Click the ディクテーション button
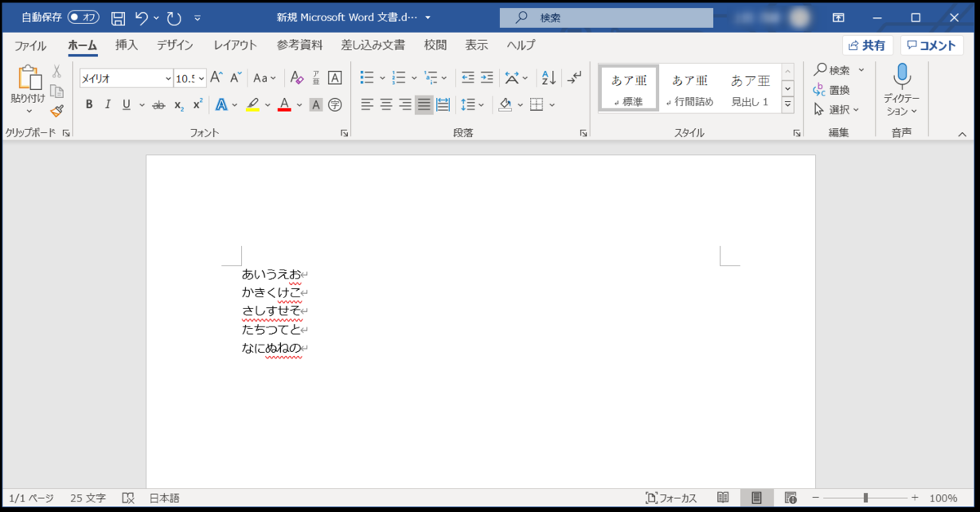 point(902,90)
